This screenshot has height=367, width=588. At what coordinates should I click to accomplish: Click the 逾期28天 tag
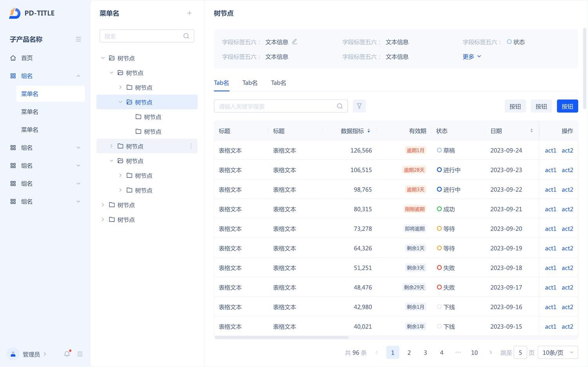(414, 170)
